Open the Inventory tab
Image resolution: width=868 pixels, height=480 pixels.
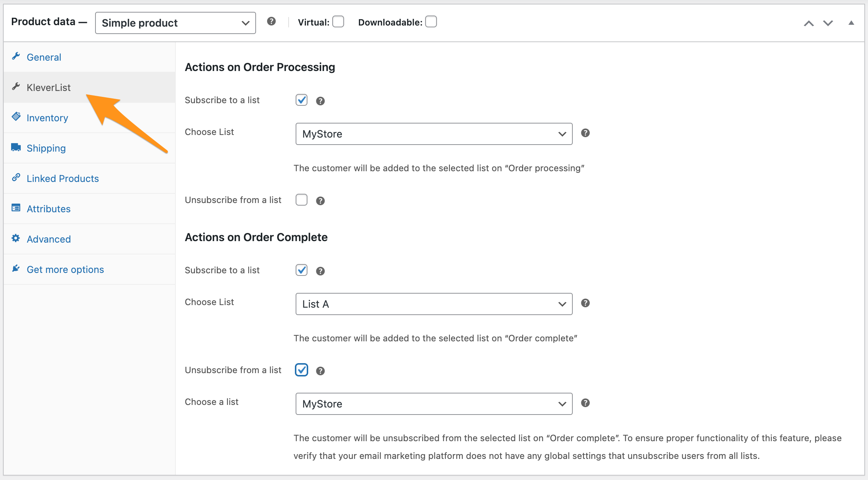89,118
